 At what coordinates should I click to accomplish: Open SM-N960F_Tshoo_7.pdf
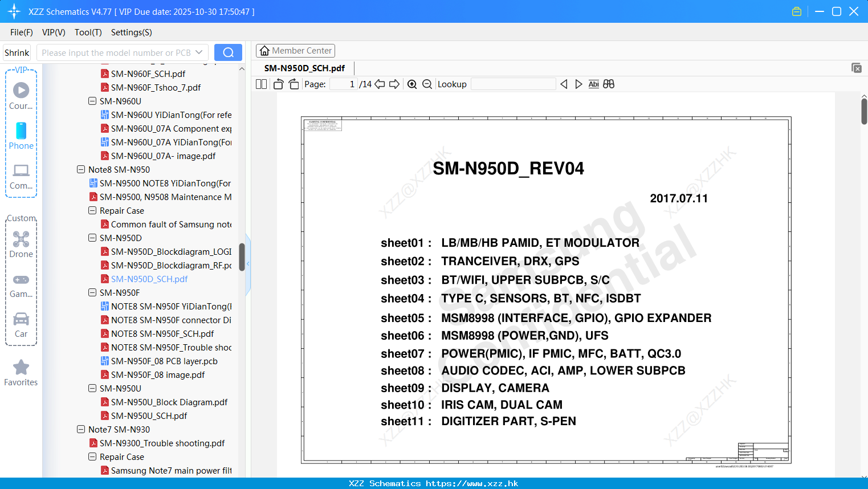[156, 87]
